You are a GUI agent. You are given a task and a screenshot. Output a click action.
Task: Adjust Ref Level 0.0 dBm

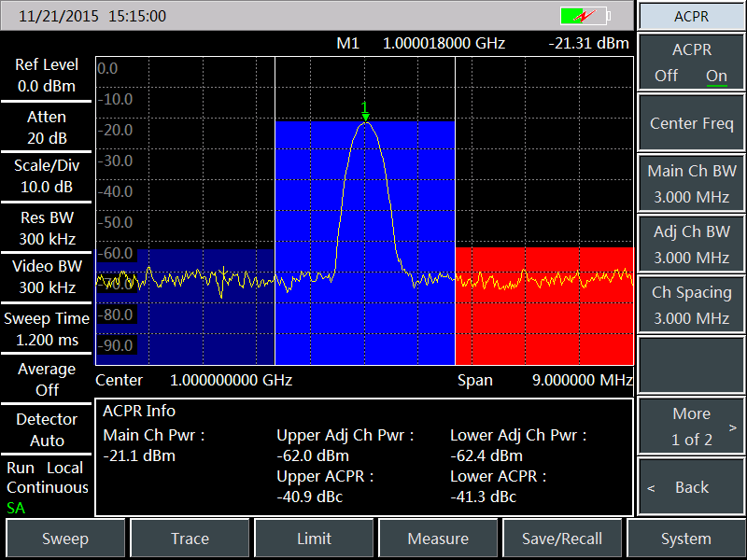[47, 76]
